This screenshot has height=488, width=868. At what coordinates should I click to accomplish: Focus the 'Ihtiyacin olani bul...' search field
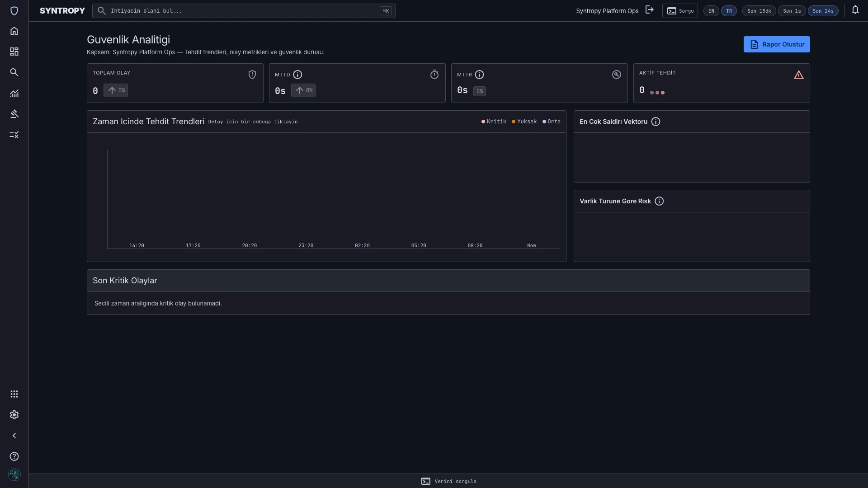click(x=244, y=11)
